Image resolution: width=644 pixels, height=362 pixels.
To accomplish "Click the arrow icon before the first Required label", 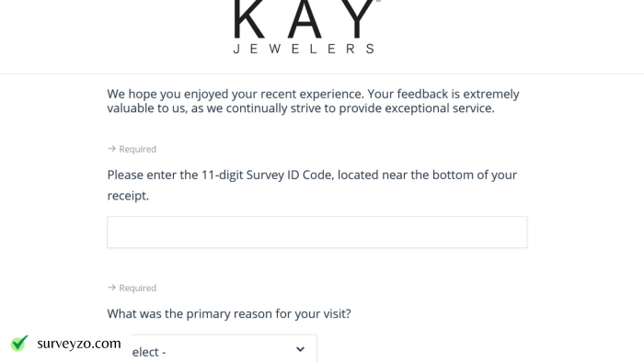I will click(111, 149).
